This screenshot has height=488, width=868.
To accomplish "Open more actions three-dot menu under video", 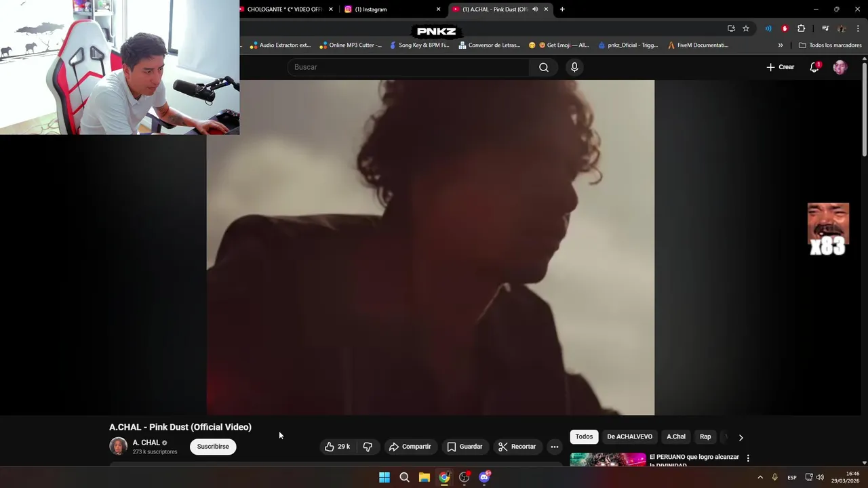I will [x=555, y=447].
